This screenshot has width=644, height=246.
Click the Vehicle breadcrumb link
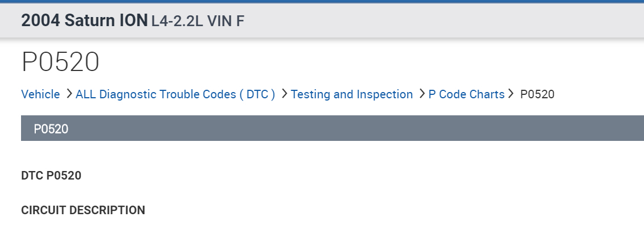[40, 94]
